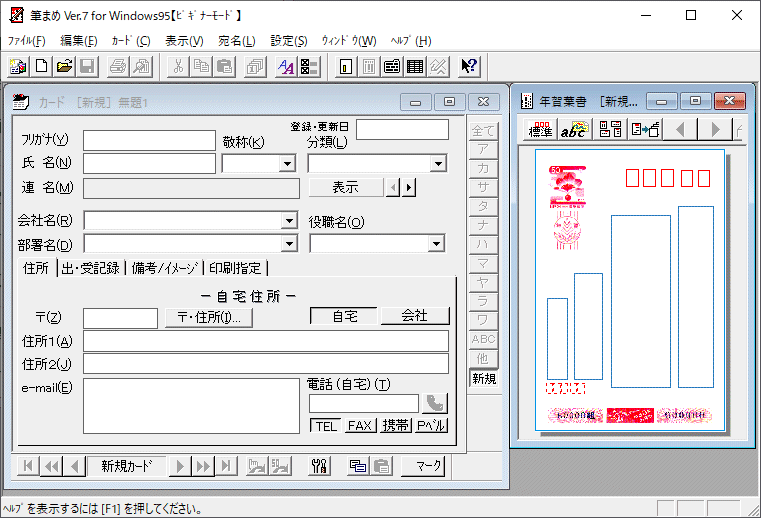Click the printer icon in main toolbar
Viewport: 761px width, 518px height.
click(x=117, y=67)
